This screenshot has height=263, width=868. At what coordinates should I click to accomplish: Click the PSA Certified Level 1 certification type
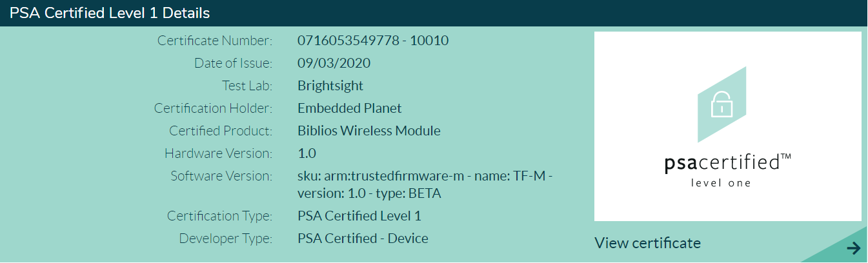click(x=359, y=216)
